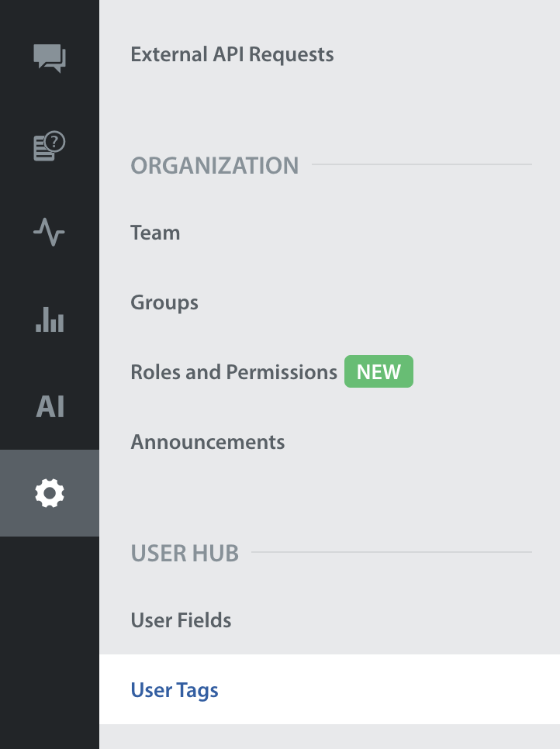Click divider line beside ORGANIZATION heading
The width and height of the screenshot is (560, 749).
[421, 165]
